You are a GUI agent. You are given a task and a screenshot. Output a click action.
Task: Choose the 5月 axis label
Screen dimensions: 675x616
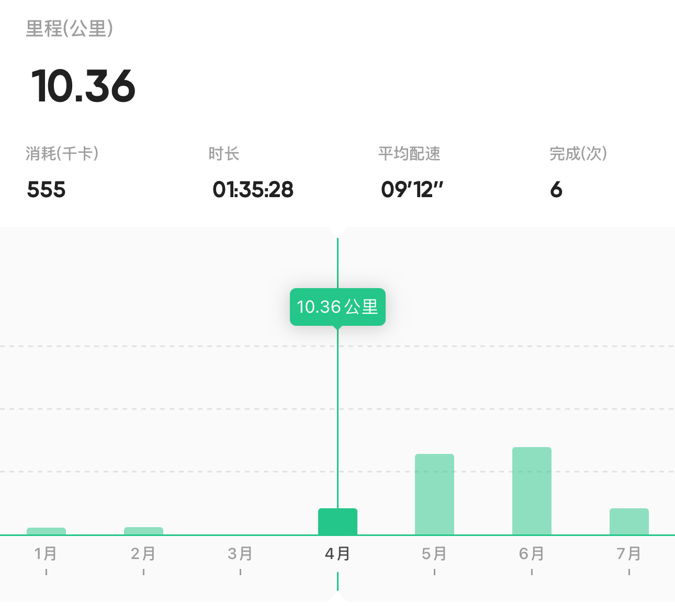point(434,553)
